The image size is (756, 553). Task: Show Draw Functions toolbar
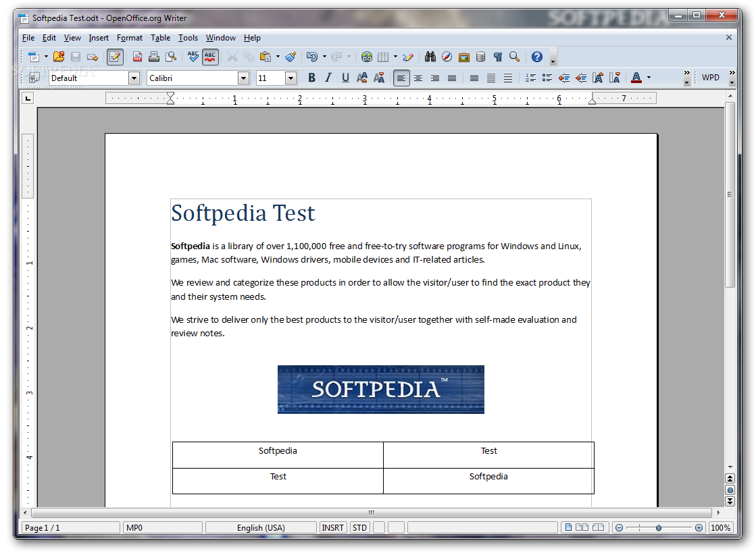point(408,57)
